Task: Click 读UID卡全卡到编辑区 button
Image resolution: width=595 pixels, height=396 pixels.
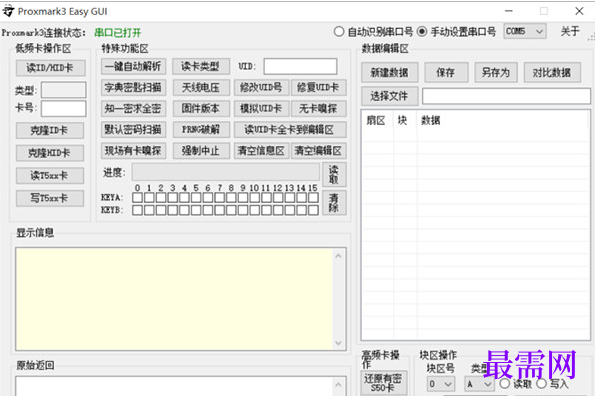Action: (290, 130)
